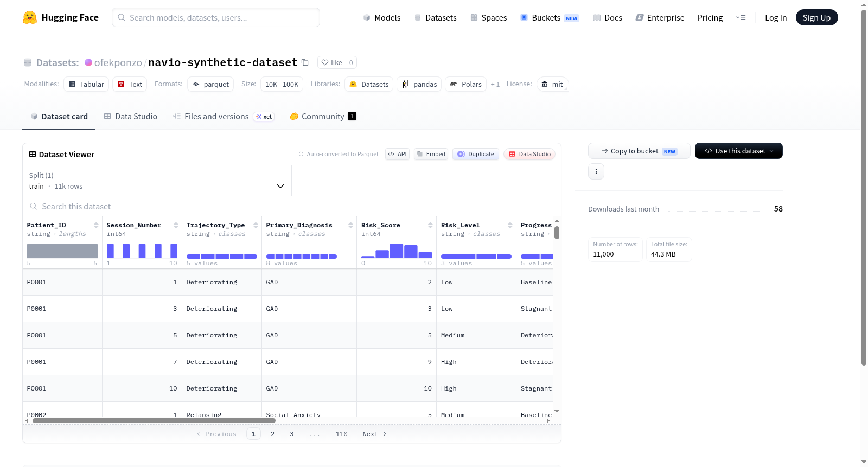Focus the Search this dataset field
Screen dimensions: 868x467
click(x=292, y=207)
